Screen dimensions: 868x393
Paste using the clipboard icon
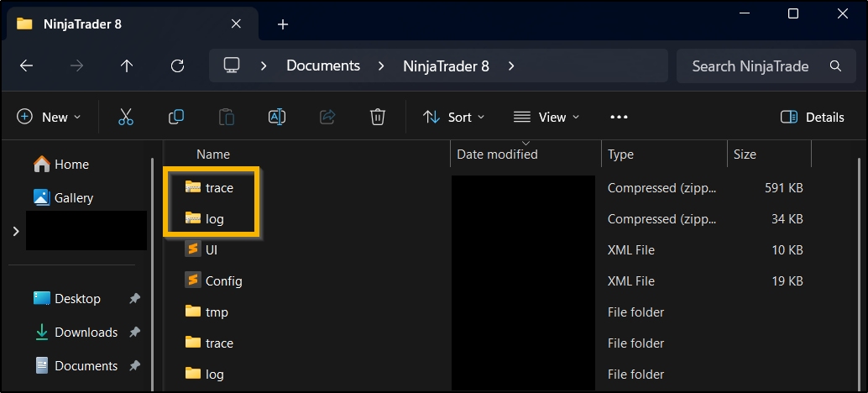tap(227, 117)
